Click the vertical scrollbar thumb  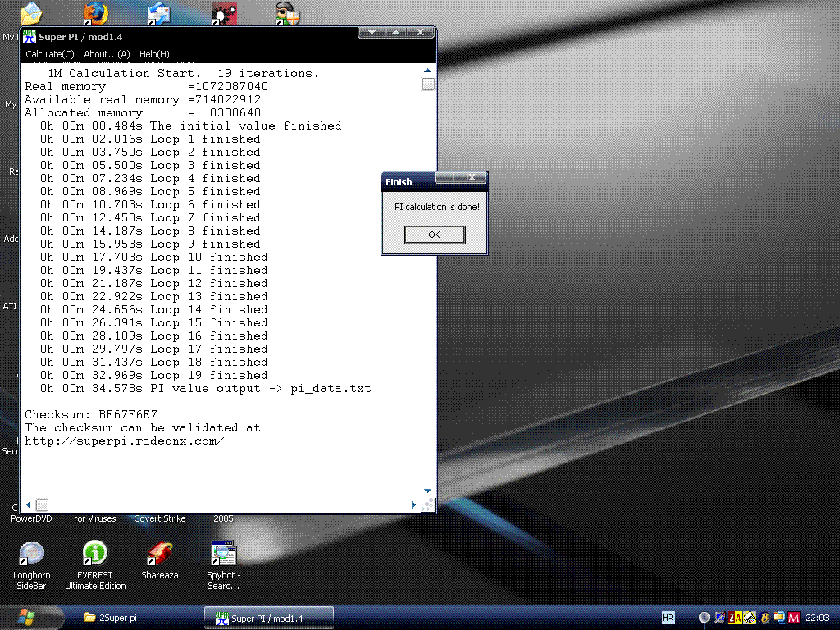pyautogui.click(x=427, y=84)
